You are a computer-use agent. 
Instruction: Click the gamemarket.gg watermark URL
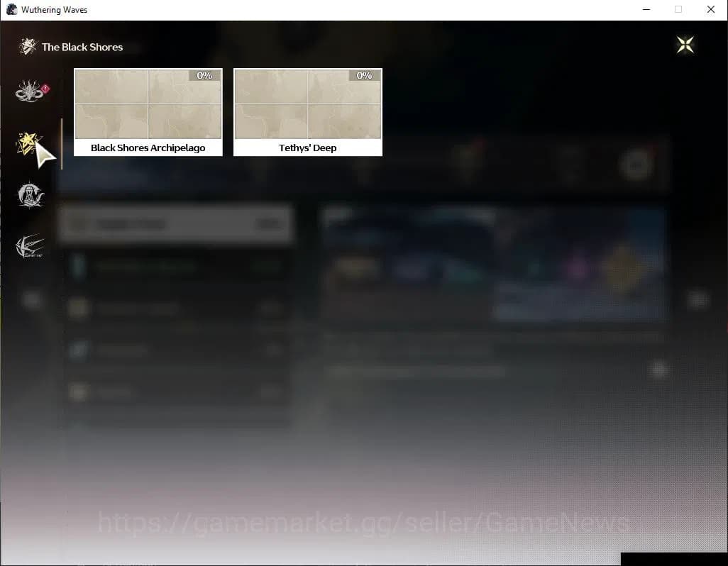363,523
